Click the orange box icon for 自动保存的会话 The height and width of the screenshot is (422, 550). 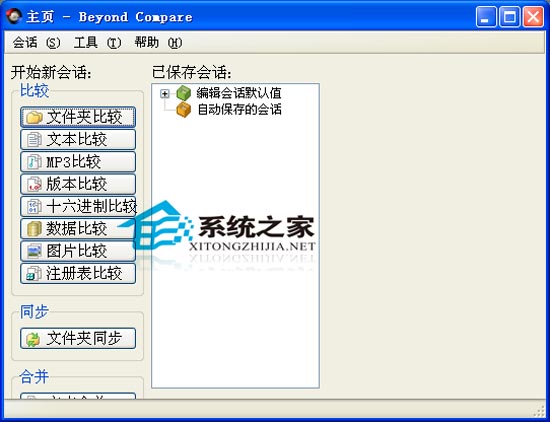point(183,109)
